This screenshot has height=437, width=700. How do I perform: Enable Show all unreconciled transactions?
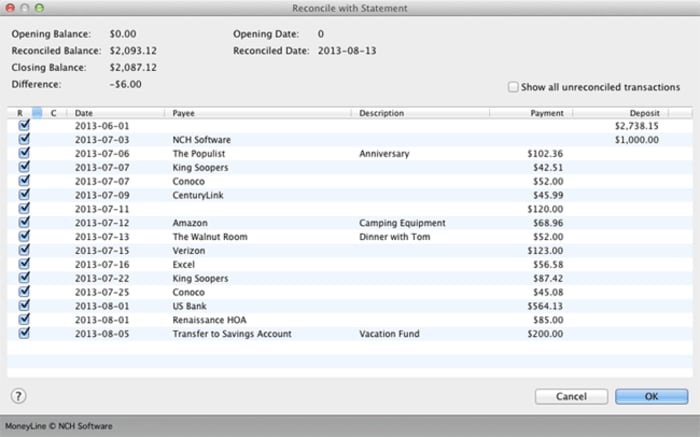tap(513, 87)
